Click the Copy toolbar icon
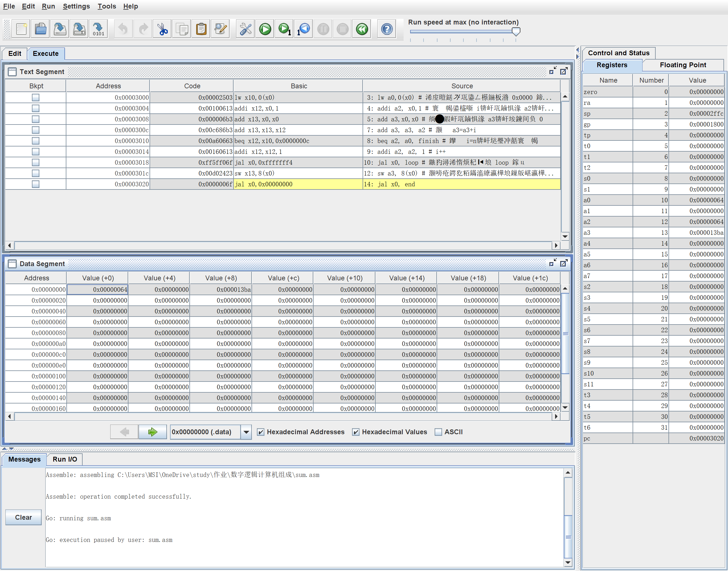This screenshot has height=571, width=728. 182,29
